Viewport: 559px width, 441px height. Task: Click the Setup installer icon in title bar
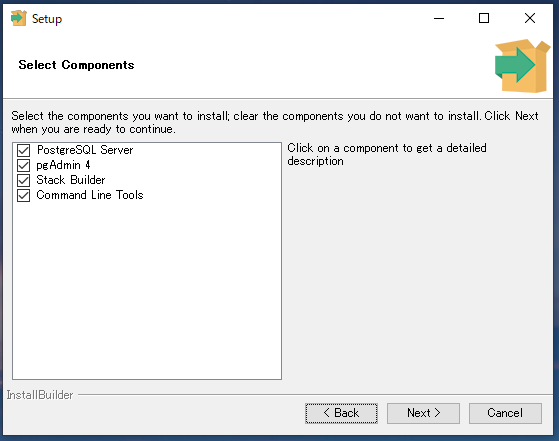(x=19, y=18)
